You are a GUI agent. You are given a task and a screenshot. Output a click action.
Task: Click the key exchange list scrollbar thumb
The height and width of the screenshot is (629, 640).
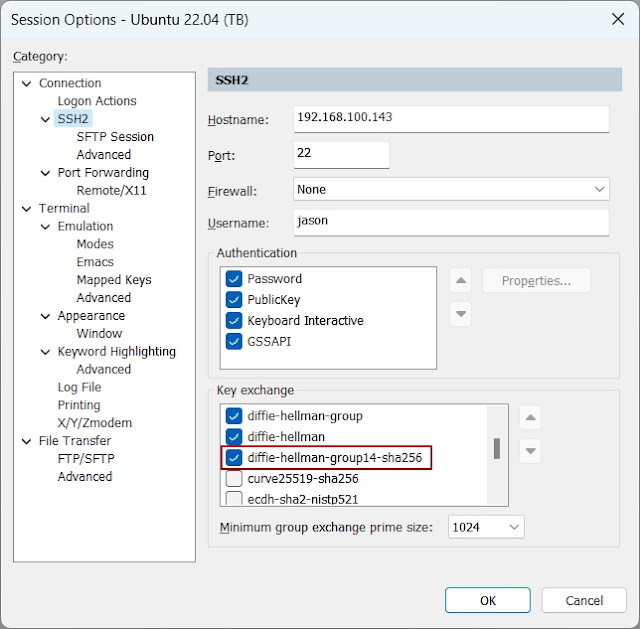pyautogui.click(x=497, y=448)
